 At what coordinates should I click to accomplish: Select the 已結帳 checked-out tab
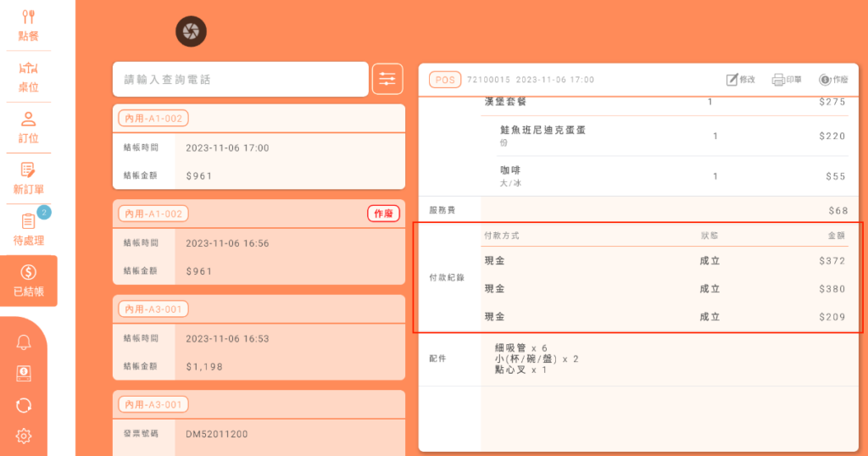click(29, 281)
